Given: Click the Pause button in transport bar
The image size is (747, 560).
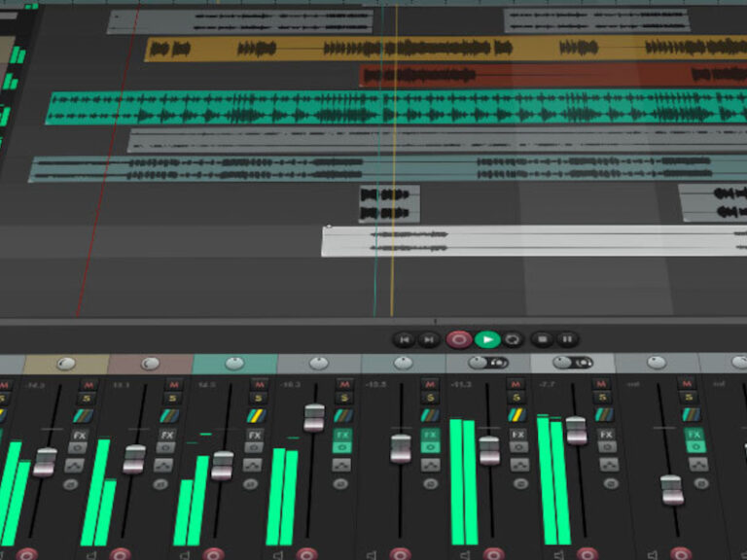Looking at the screenshot, I should click(567, 339).
